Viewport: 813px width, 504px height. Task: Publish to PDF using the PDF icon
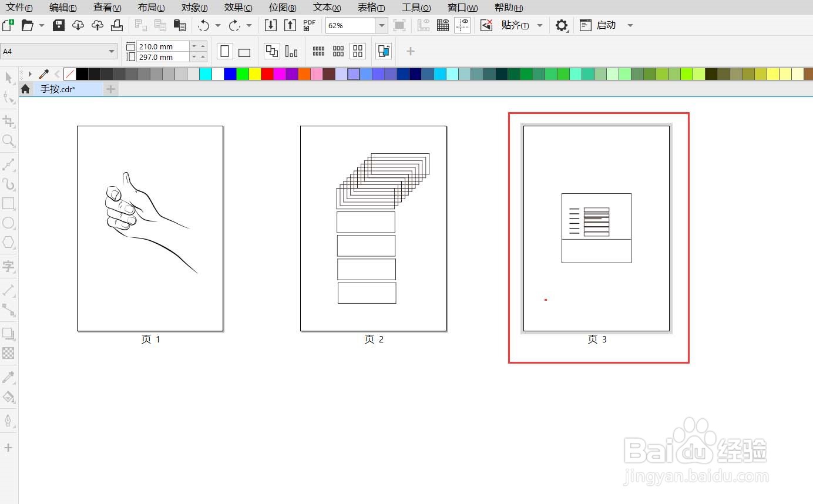310,25
